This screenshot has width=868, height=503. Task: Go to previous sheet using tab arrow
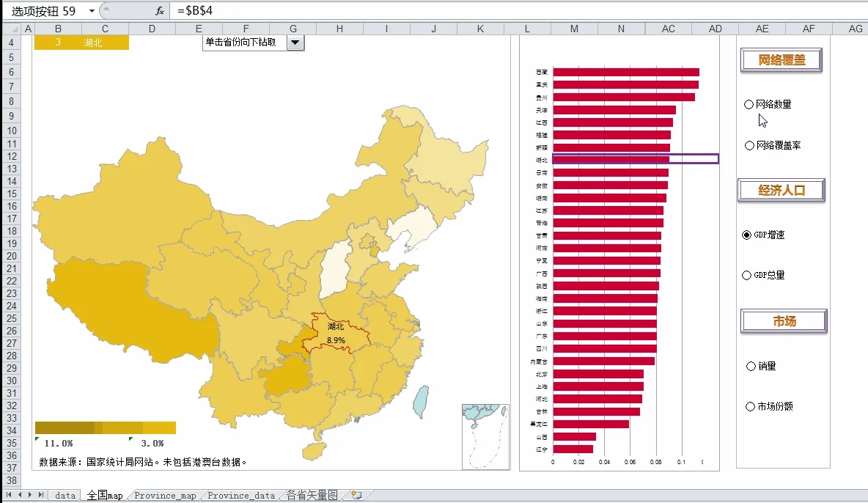pyautogui.click(x=19, y=495)
